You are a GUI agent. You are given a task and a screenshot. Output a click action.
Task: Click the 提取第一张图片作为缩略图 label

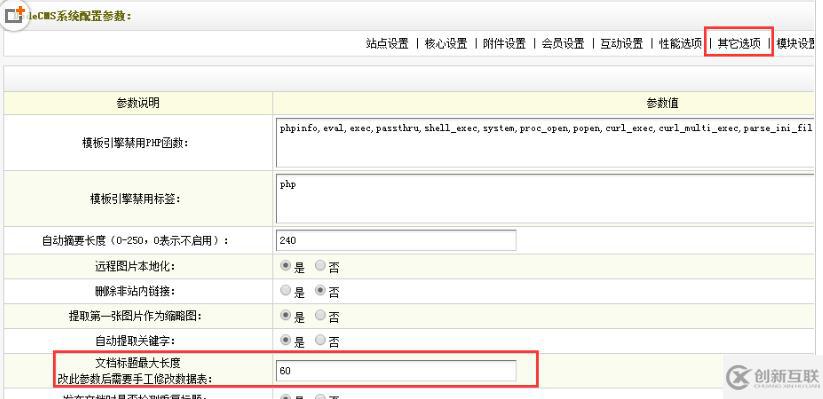(135, 316)
